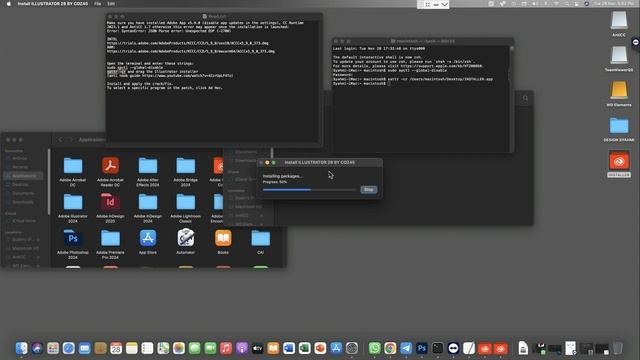
Task: Select INSTALLER app on desktop
Action: coord(619,164)
